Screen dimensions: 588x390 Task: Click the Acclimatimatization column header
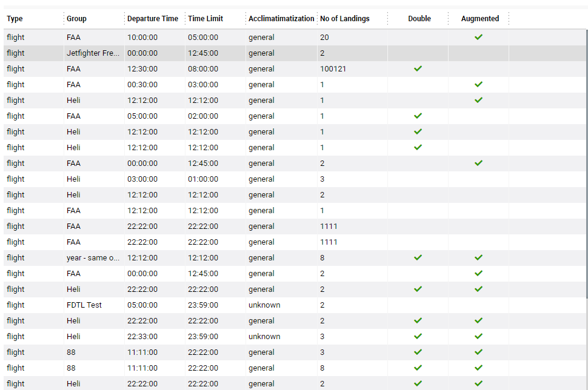click(x=281, y=19)
